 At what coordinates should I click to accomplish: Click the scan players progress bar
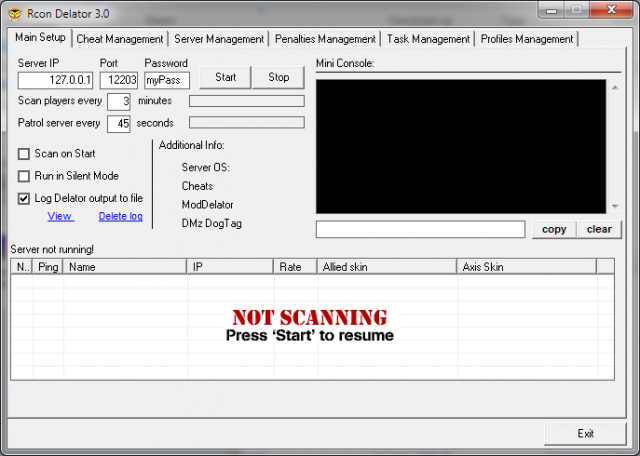pyautogui.click(x=247, y=101)
